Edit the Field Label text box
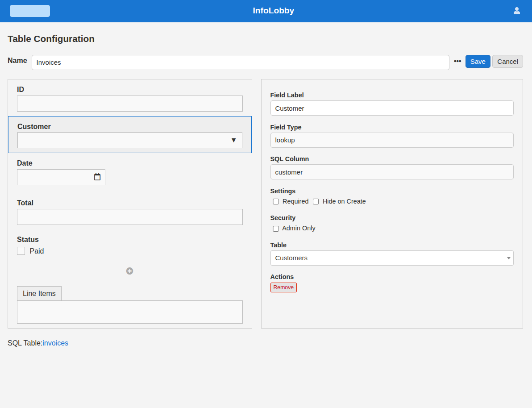 click(391, 108)
